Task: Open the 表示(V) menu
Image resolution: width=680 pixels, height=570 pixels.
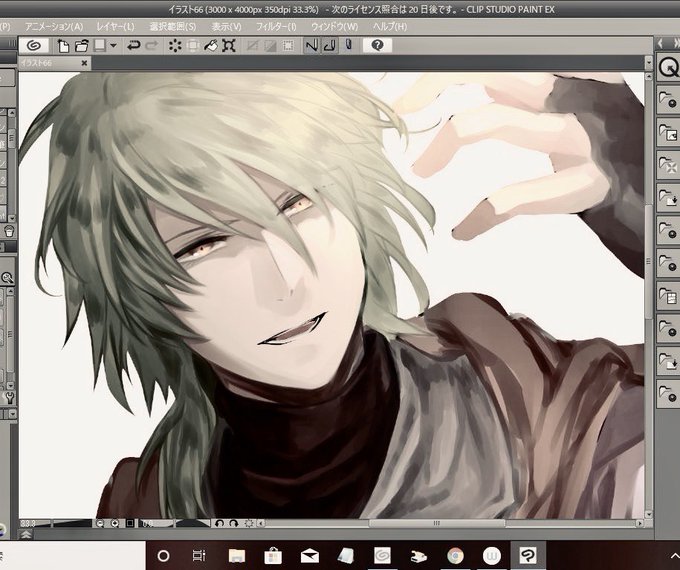Action: pos(226,27)
